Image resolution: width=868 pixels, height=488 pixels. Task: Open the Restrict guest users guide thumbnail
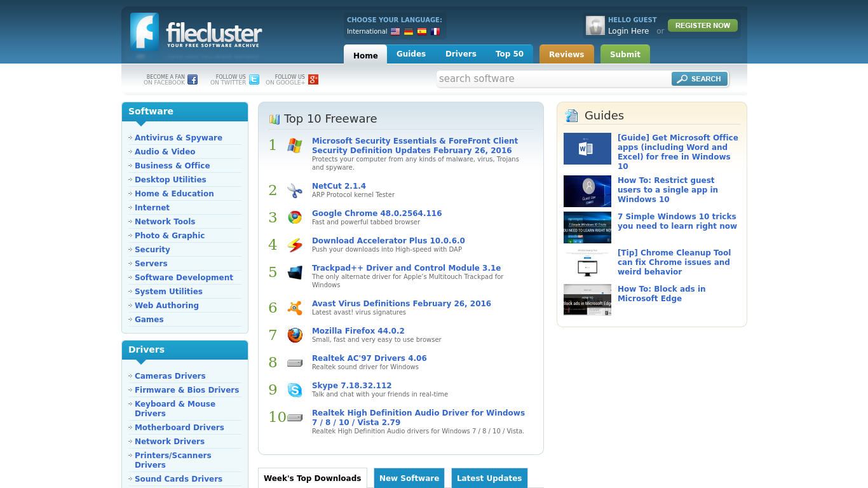click(x=587, y=191)
